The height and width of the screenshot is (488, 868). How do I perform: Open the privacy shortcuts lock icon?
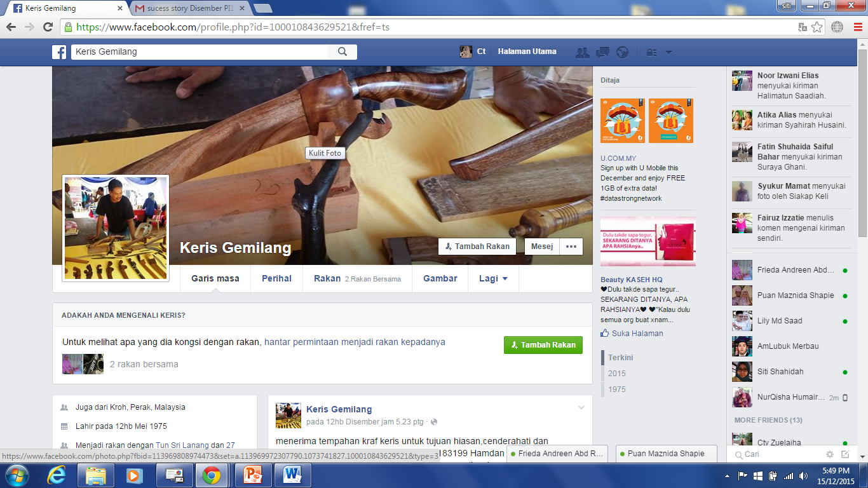tap(651, 52)
